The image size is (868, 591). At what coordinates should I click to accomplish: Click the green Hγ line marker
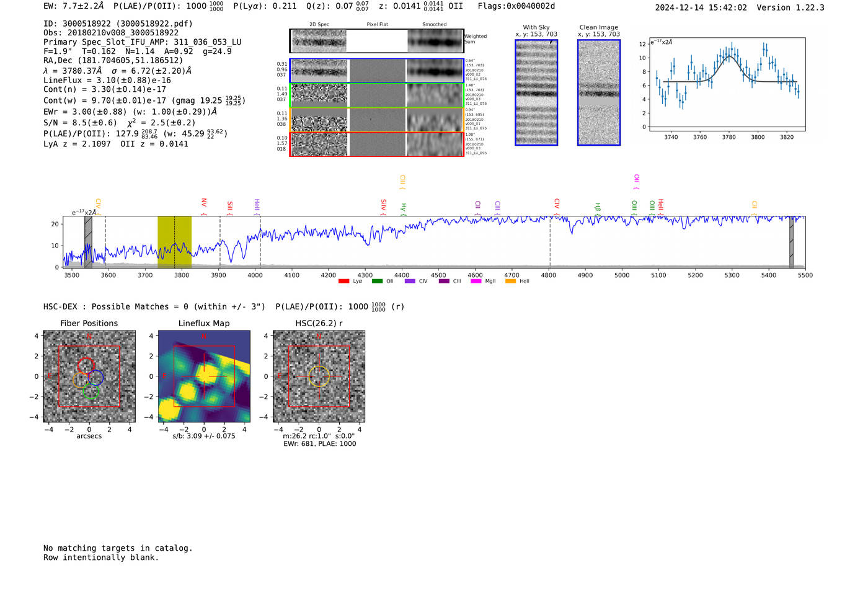pos(403,209)
